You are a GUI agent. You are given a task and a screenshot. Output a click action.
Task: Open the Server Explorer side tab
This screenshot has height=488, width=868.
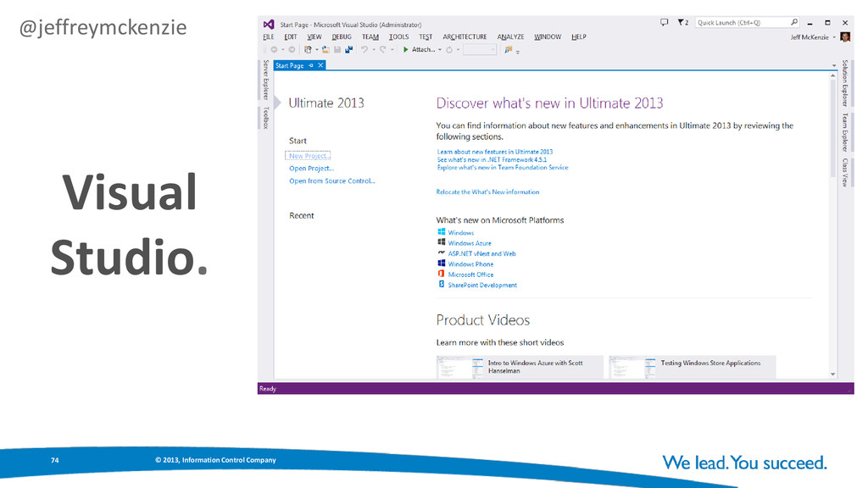point(265,80)
